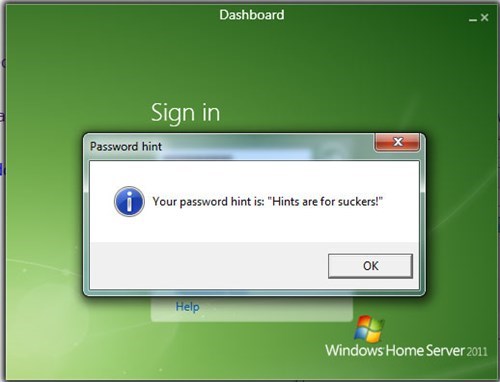Close the Dashboard window
The height and width of the screenshot is (382, 500).
(x=485, y=17)
